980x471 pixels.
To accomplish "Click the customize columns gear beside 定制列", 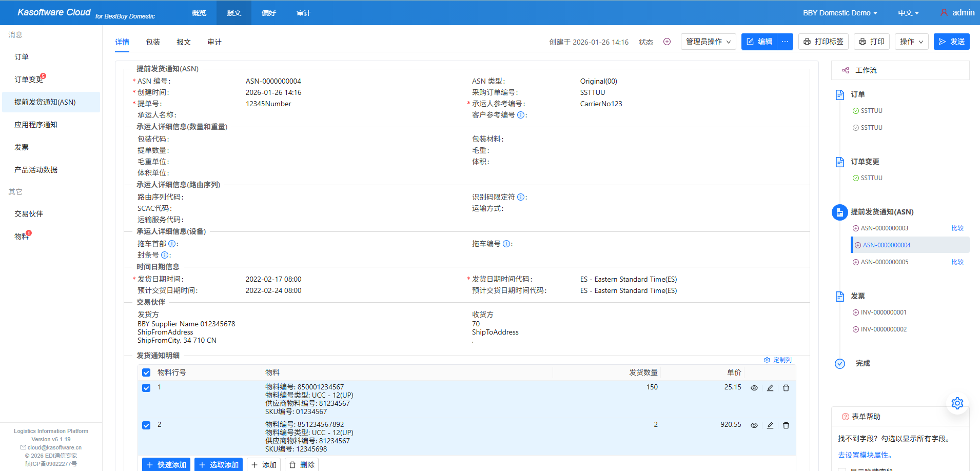I will pos(767,360).
